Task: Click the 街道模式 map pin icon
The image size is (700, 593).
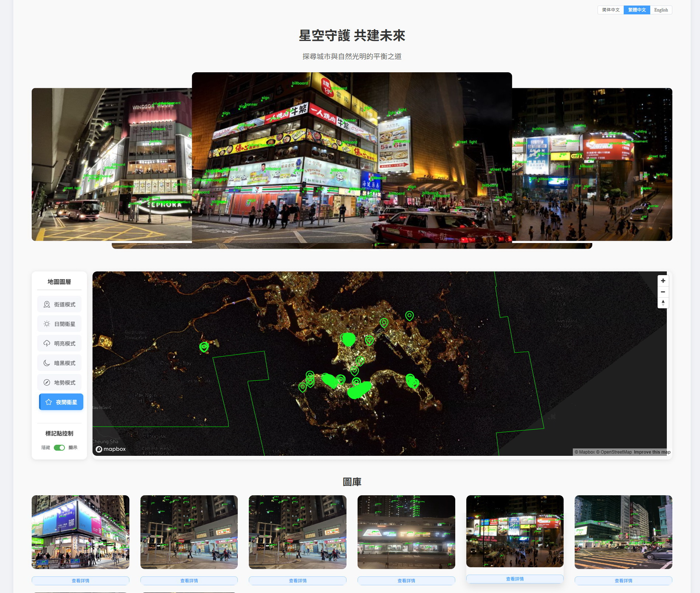Action: pos(47,304)
